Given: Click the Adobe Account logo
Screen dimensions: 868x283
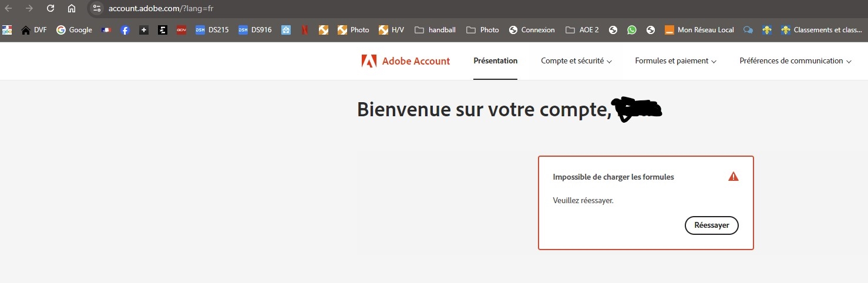Looking at the screenshot, I should [x=406, y=61].
